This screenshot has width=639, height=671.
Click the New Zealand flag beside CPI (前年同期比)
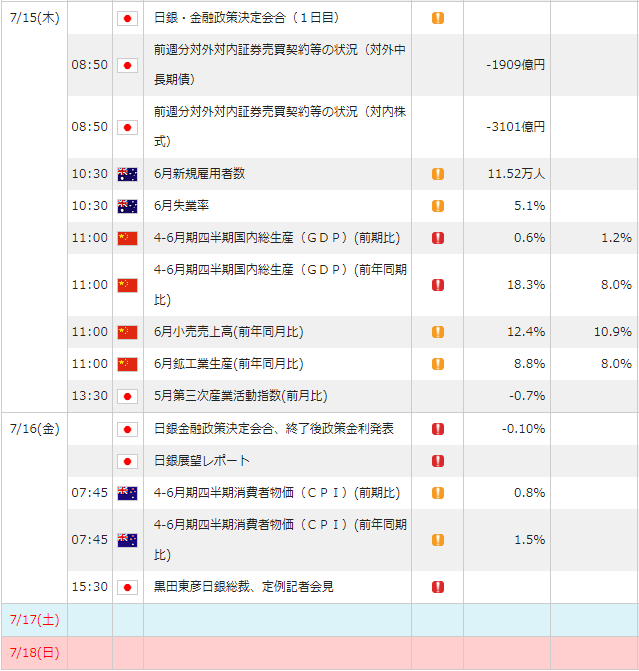(128, 540)
